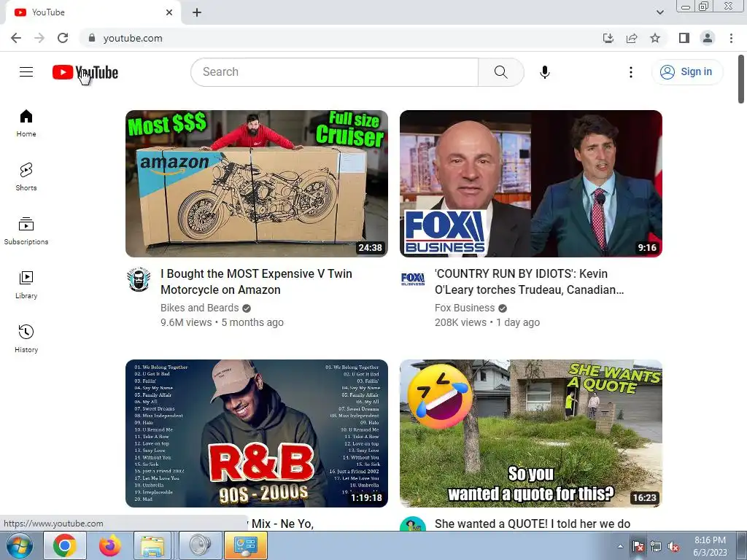The width and height of the screenshot is (747, 560).
Task: Open the YouTube hamburger guide menu
Action: coord(26,72)
